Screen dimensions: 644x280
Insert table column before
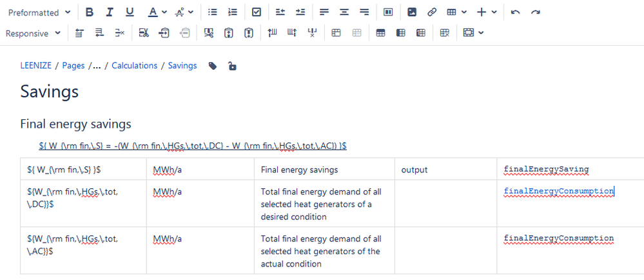click(272, 34)
